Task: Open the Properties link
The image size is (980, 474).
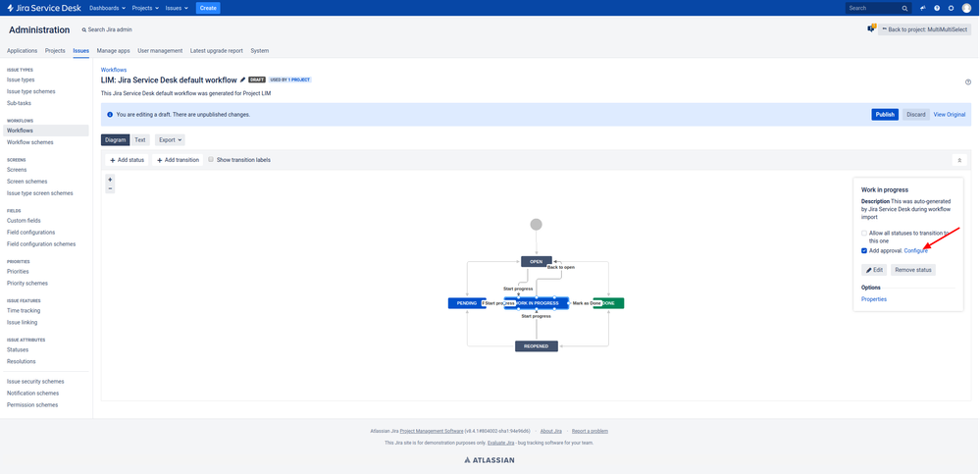Action: tap(874, 299)
